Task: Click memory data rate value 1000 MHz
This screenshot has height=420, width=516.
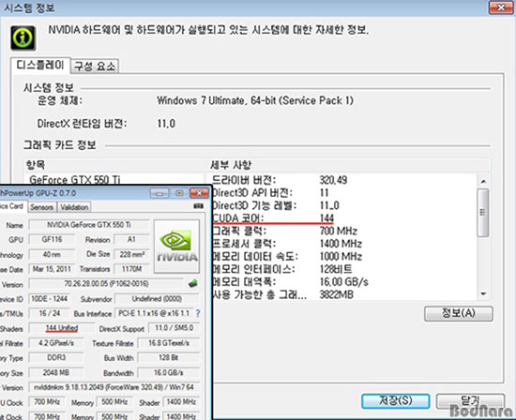Action: (x=341, y=256)
